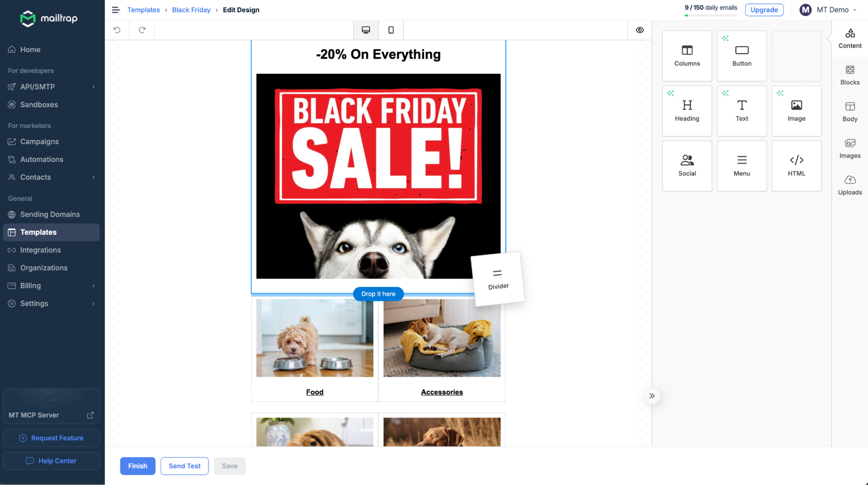
Task: Open Templates in sidebar
Action: coord(51,232)
